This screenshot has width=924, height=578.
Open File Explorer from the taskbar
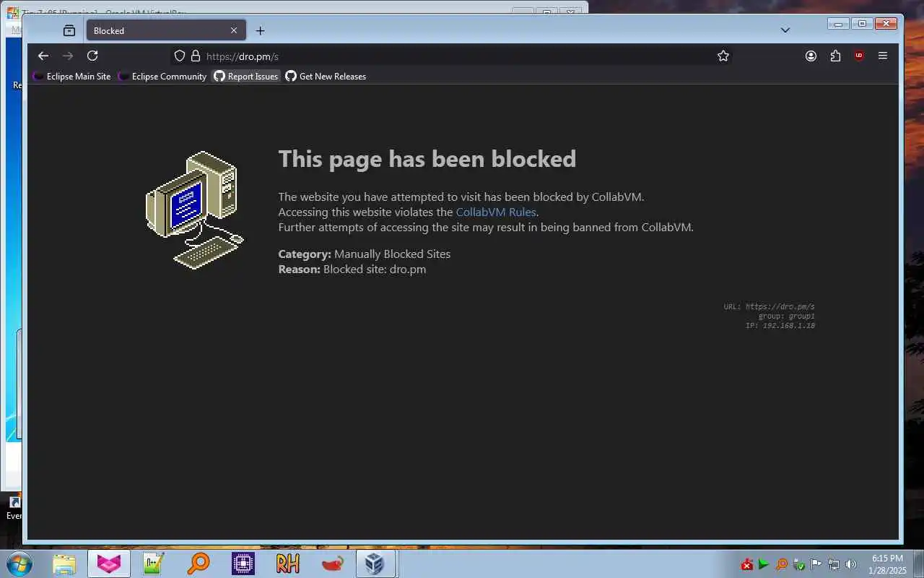64,564
